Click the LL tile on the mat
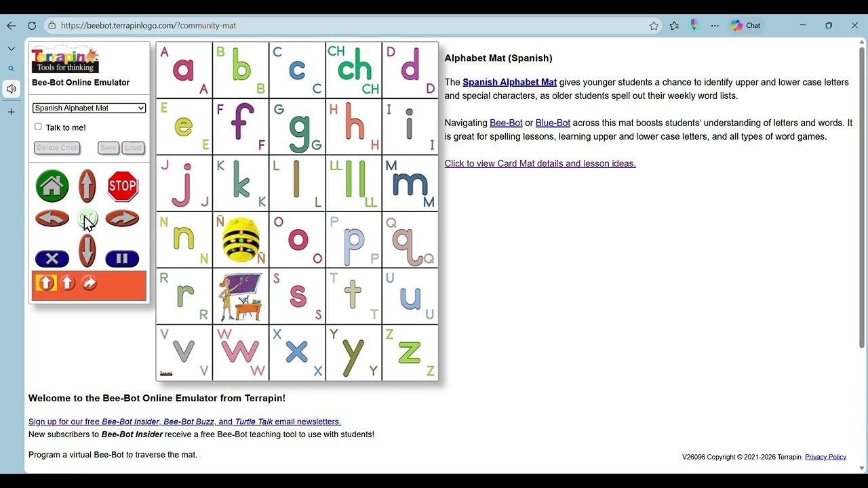This screenshot has width=868, height=488. (353, 183)
